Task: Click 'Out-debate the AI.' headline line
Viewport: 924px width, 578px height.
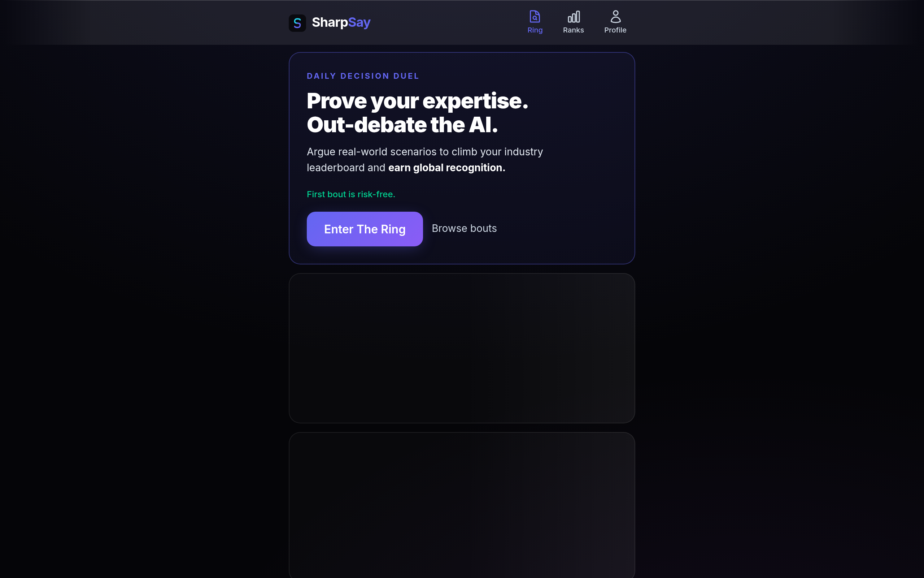Action: (402, 125)
